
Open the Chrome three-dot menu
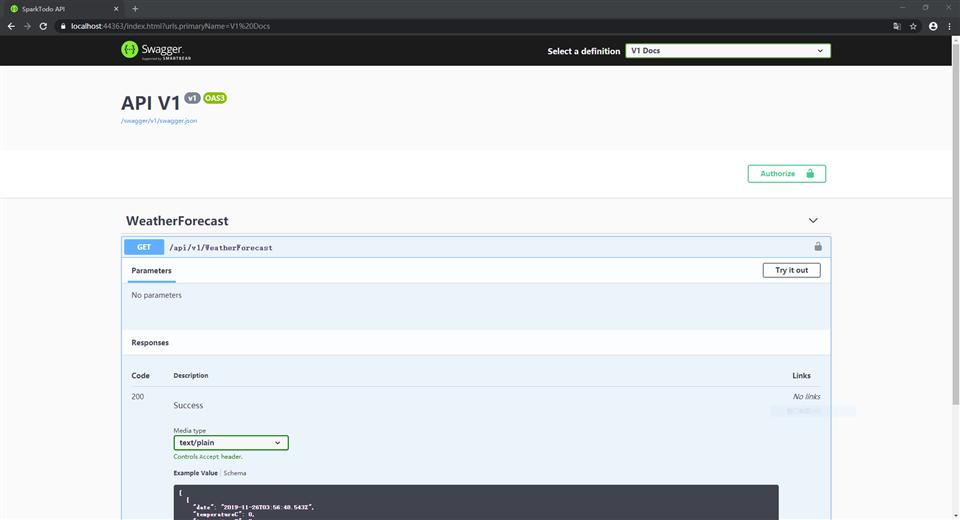[949, 26]
